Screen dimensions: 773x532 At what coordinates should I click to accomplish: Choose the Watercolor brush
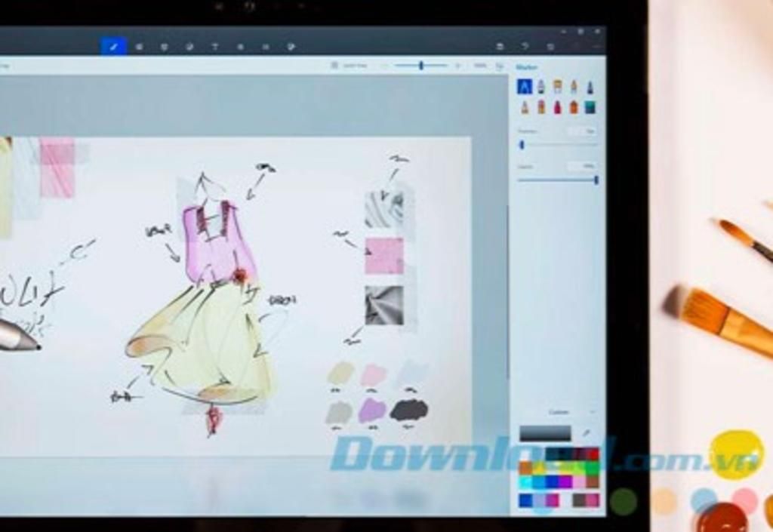pyautogui.click(x=574, y=88)
